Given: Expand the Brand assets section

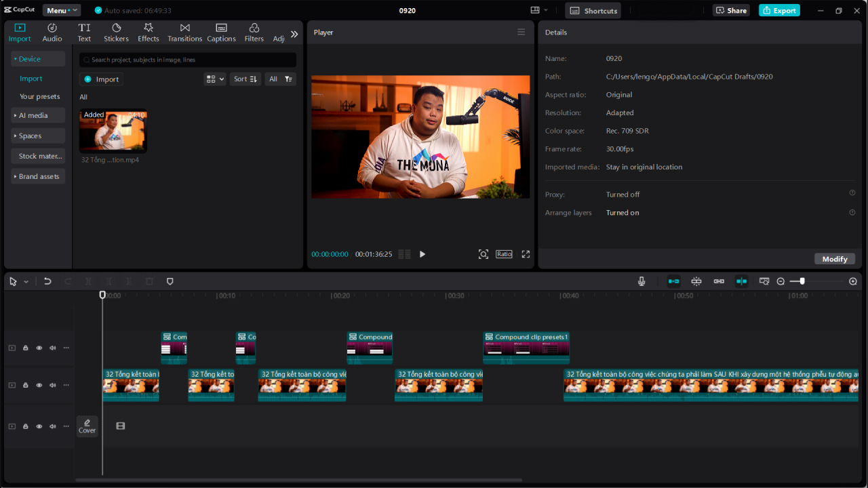Looking at the screenshot, I should click(38, 176).
